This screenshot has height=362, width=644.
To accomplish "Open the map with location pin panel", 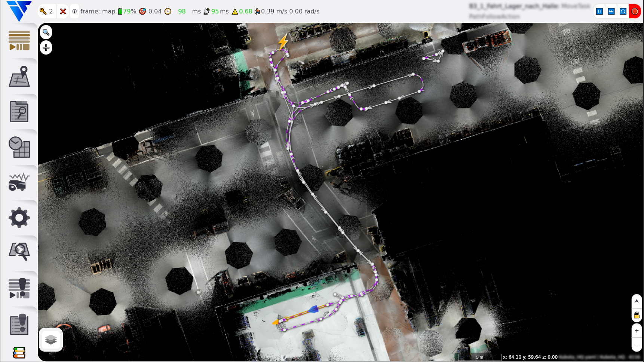I will (19, 76).
